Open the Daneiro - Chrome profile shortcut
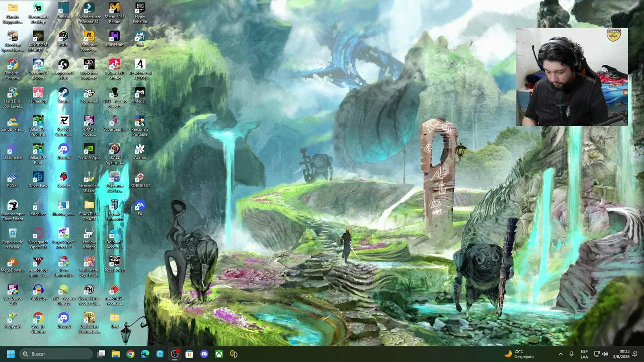 (x=13, y=69)
